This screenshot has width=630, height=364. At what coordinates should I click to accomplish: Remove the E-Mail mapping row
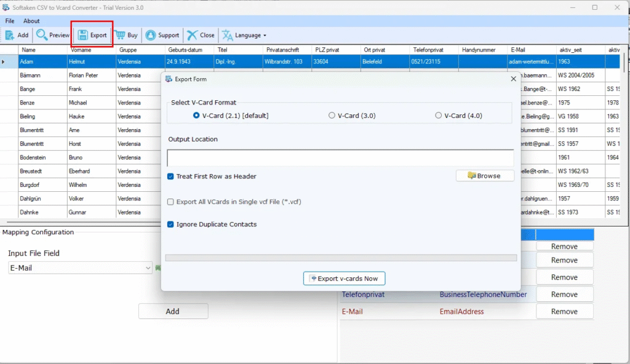[565, 311]
